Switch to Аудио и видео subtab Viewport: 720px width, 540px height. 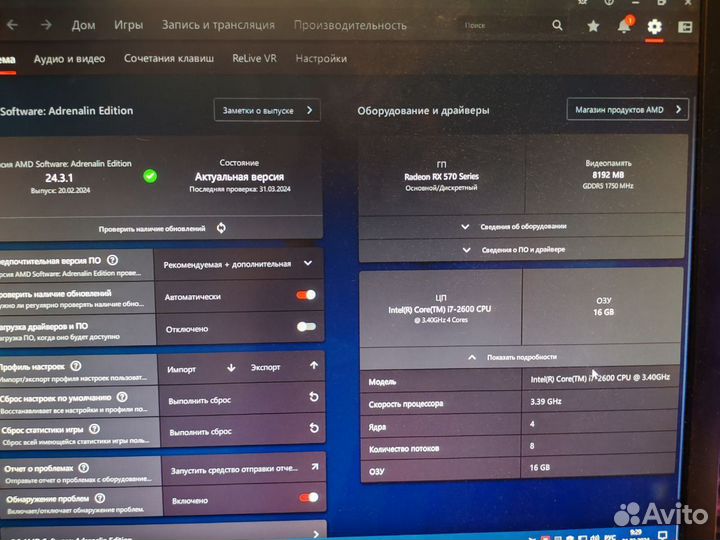point(69,59)
